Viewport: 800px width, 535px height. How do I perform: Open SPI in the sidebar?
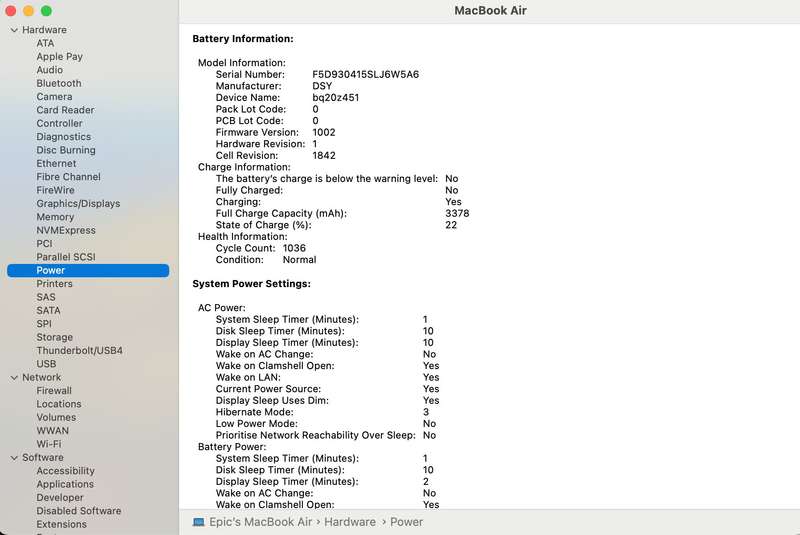pos(44,323)
